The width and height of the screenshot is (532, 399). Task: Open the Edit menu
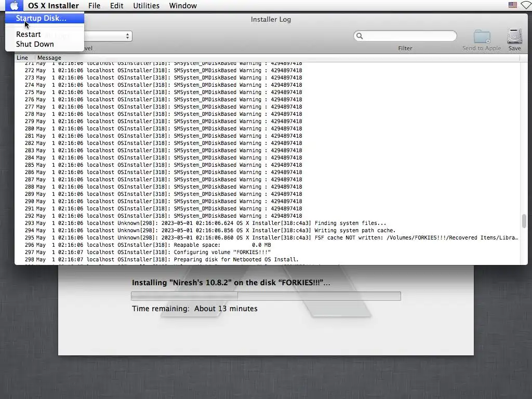(116, 5)
